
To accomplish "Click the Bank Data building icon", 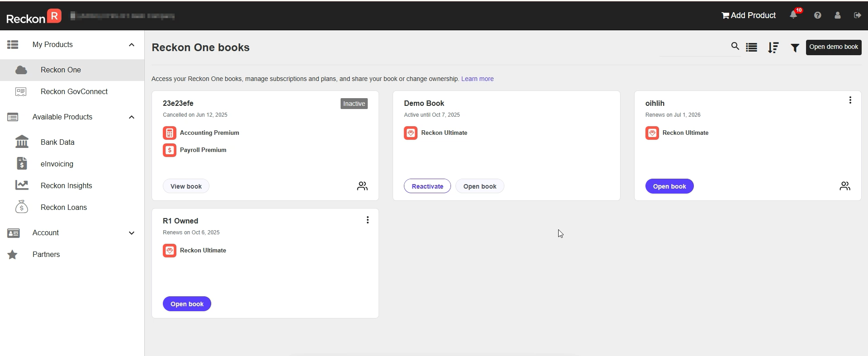I will click(x=22, y=142).
